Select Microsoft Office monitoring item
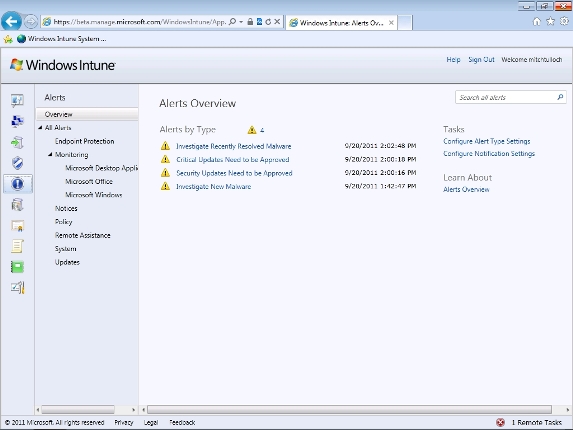Screen dimensions: 573x430 89,181
